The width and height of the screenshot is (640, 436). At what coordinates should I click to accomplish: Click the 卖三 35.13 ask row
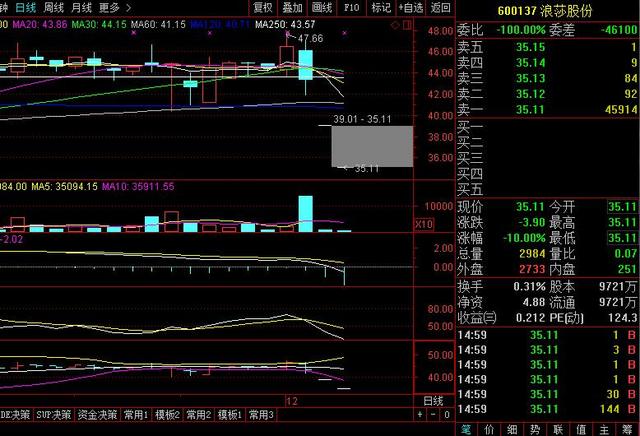(x=547, y=78)
